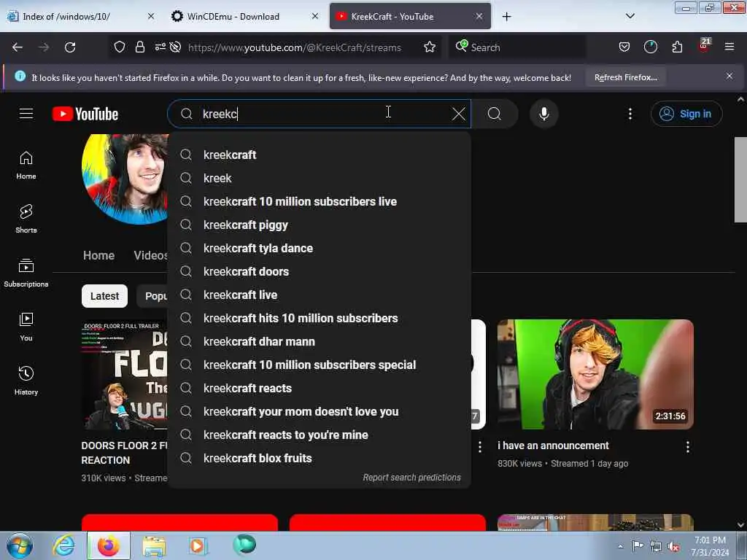747x560 pixels.
Task: Launch Internet Explorer from the taskbar
Action: click(x=64, y=545)
